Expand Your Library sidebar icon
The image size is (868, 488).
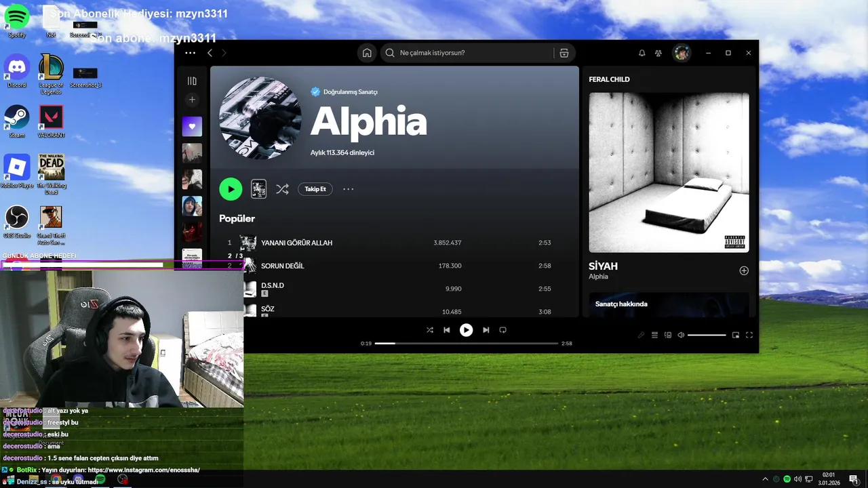192,81
